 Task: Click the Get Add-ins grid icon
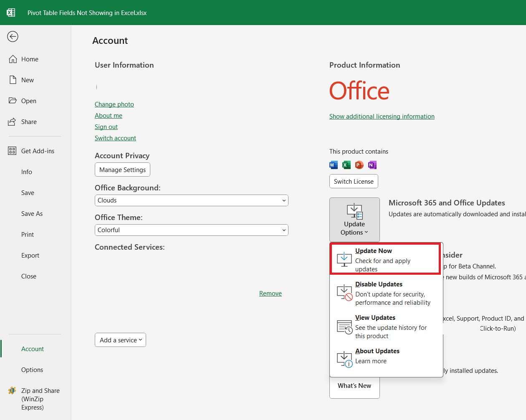pos(12,151)
